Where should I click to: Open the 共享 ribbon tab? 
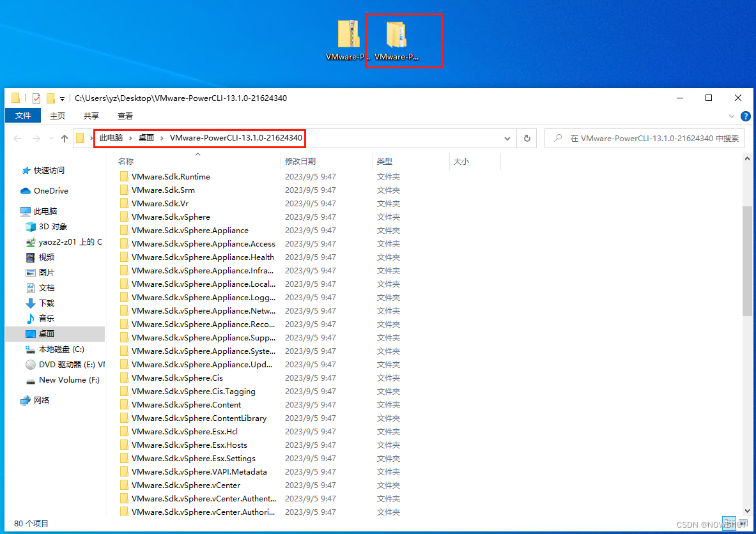coord(91,116)
